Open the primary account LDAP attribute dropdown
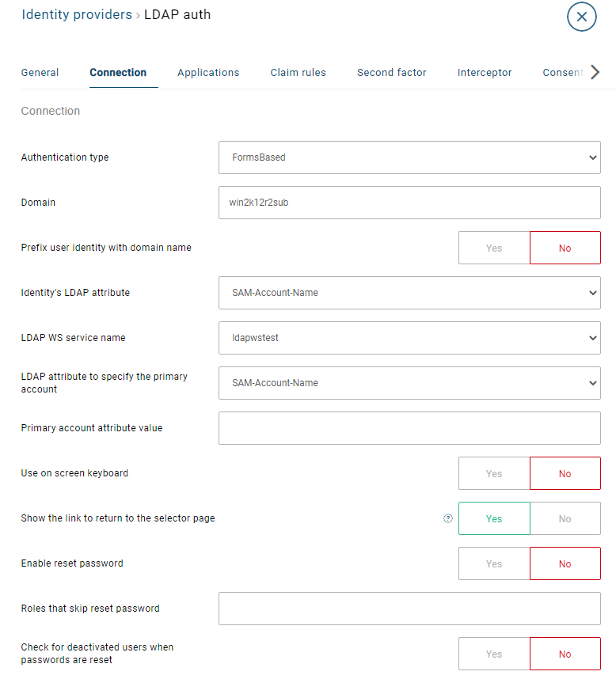 click(409, 383)
